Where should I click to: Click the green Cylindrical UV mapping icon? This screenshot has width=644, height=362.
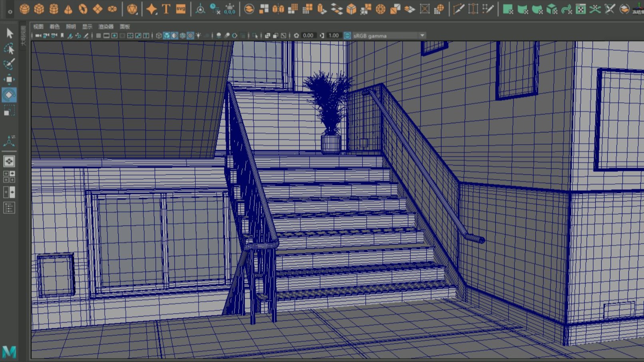tap(523, 9)
